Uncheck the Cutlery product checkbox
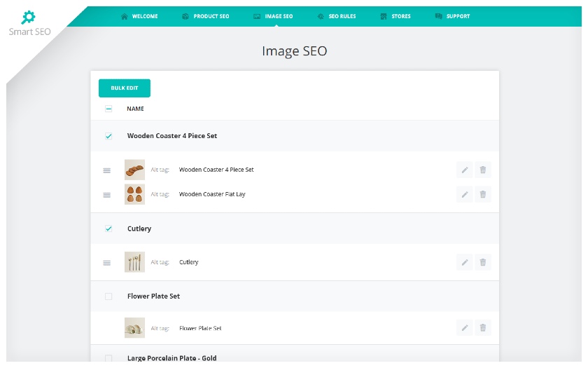588x368 pixels. click(x=108, y=229)
